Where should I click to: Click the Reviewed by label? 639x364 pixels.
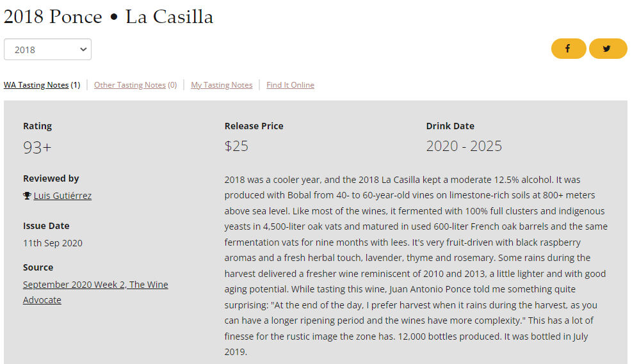(51, 178)
